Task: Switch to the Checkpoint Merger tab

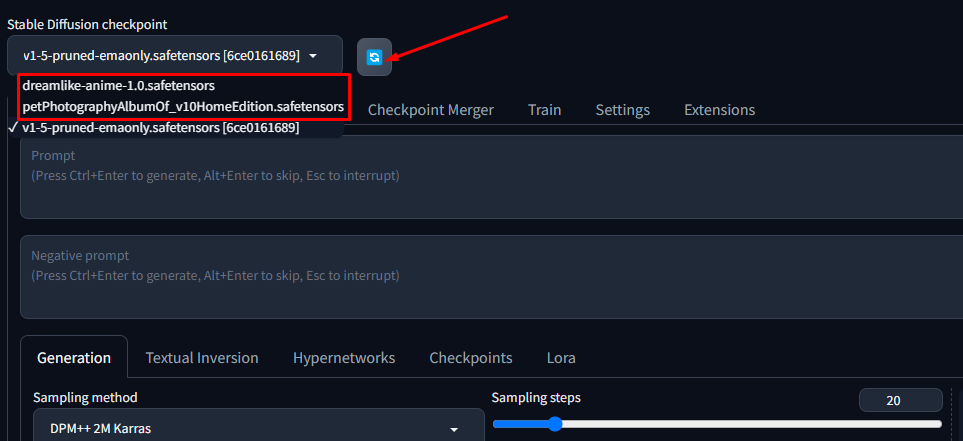Action: pyautogui.click(x=431, y=110)
